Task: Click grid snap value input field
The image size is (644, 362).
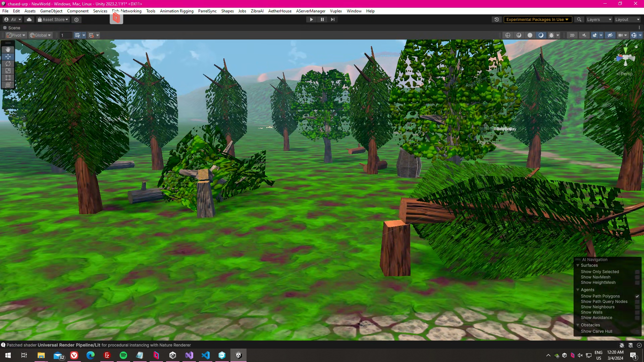Action: pyautogui.click(x=65, y=35)
